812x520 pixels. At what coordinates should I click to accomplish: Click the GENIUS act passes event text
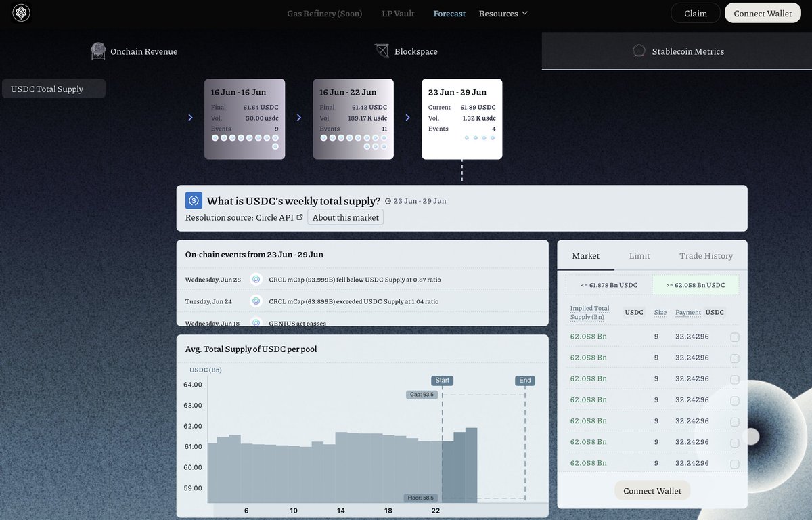(x=297, y=324)
